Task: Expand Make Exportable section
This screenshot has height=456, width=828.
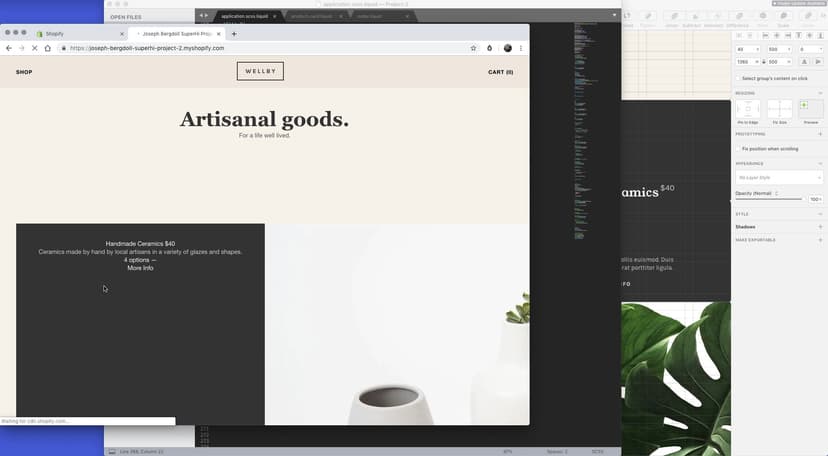Action: [820, 240]
